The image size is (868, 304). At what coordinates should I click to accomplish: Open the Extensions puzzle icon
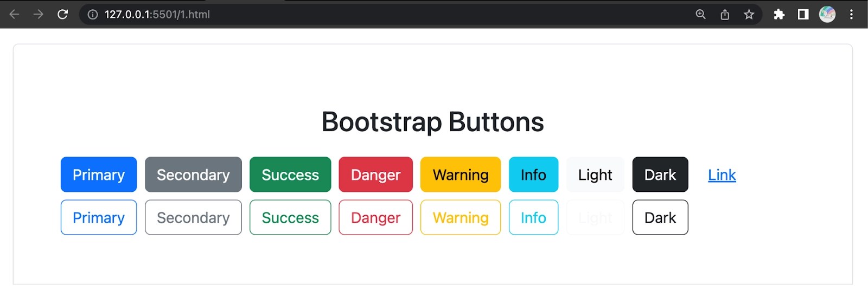[779, 15]
